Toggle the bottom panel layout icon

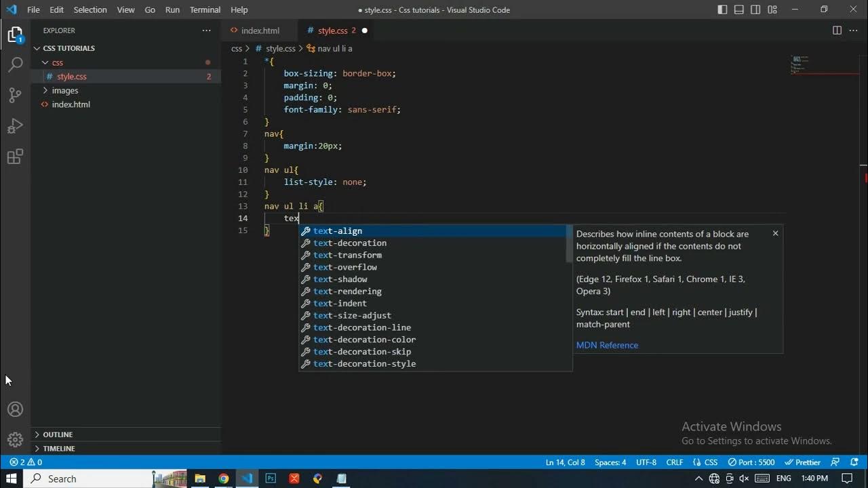coord(739,9)
